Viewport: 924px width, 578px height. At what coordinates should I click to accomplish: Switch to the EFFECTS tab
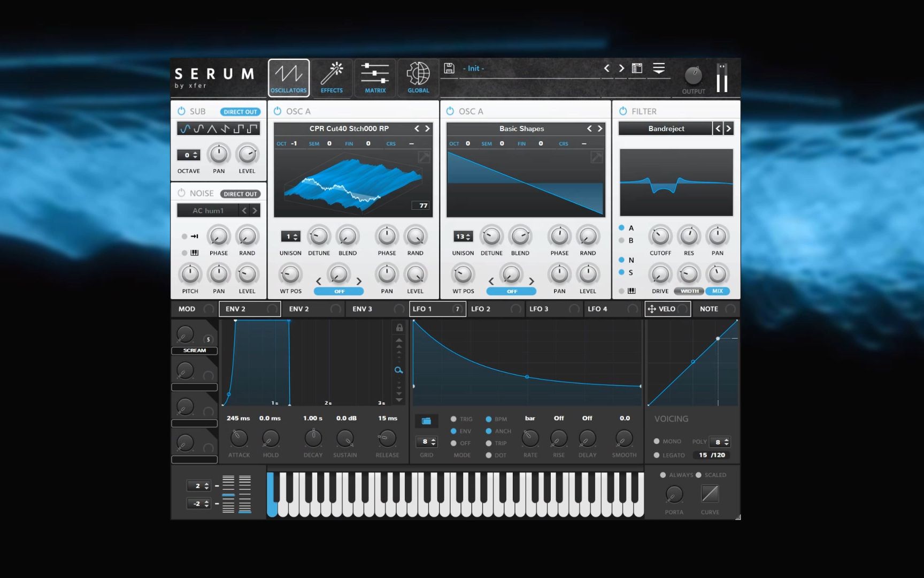point(332,78)
